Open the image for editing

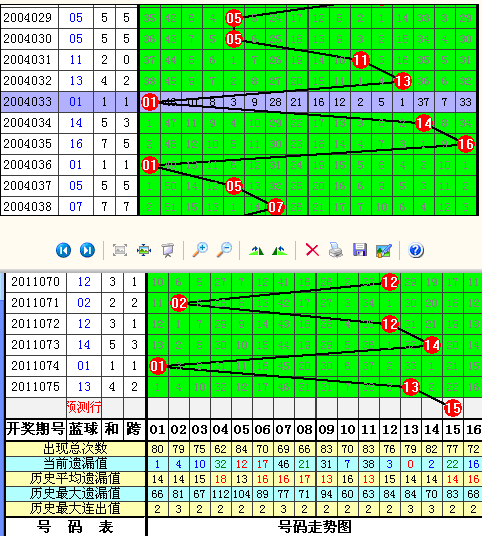(x=384, y=250)
